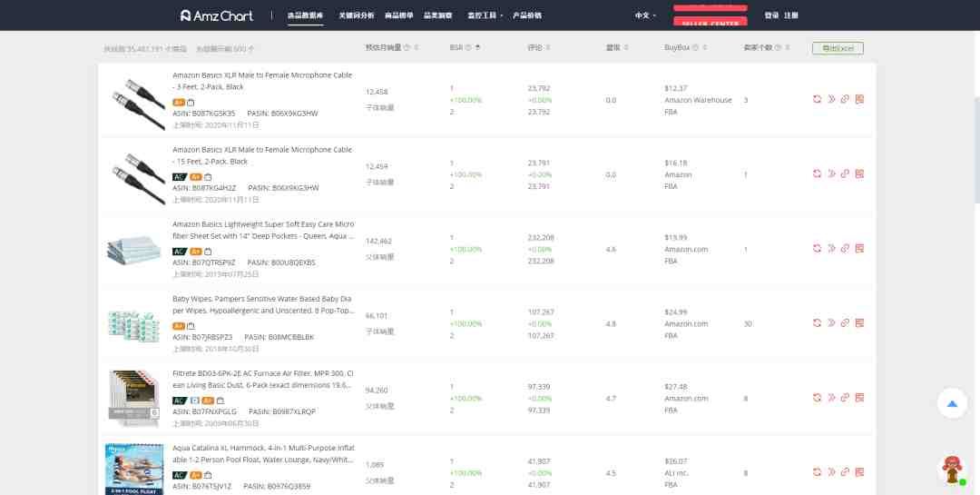Open the 选品数据库 nav tab
980x495 pixels.
tap(305, 15)
